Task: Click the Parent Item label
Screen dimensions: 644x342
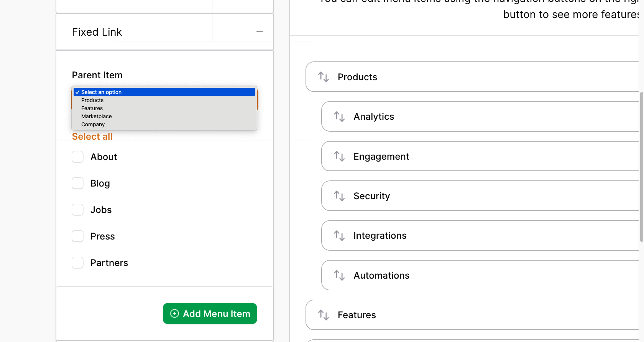Action: point(97,75)
